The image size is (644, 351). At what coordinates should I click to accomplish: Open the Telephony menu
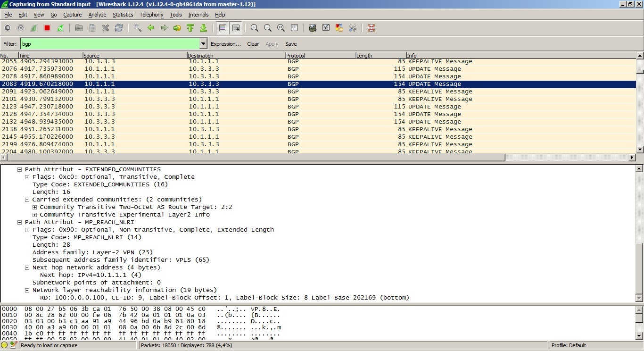[151, 15]
